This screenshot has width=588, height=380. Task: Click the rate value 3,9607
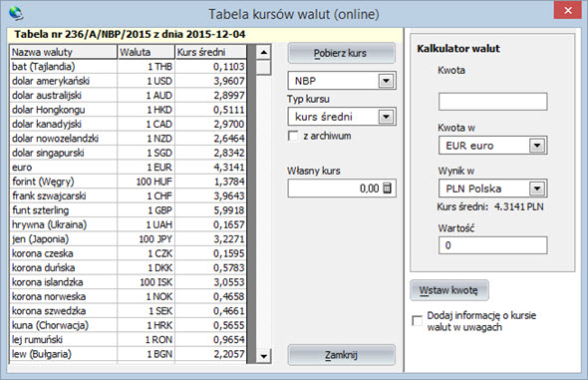210,81
